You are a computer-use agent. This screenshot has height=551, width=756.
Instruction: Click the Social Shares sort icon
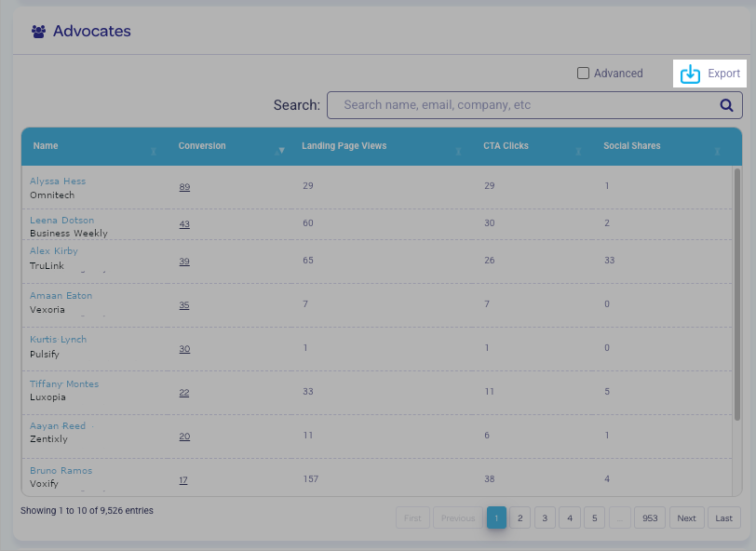pyautogui.click(x=717, y=151)
